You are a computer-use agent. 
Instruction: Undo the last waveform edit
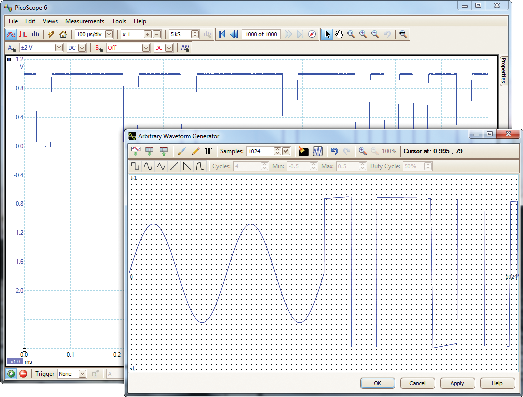(334, 151)
